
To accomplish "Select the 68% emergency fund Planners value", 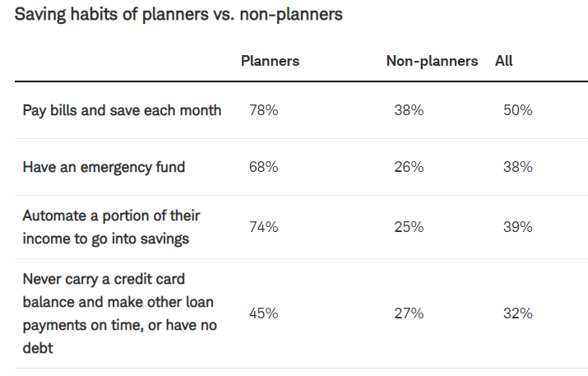I will tap(263, 167).
